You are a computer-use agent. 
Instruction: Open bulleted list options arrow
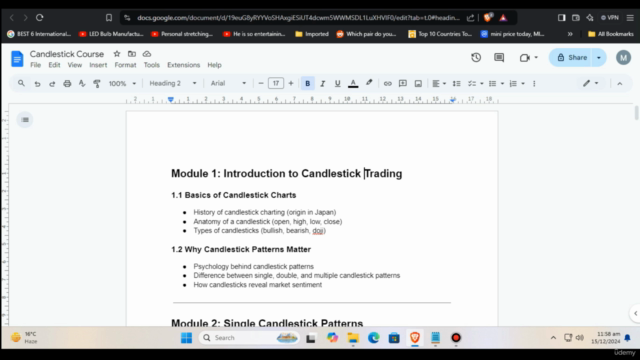(502, 84)
